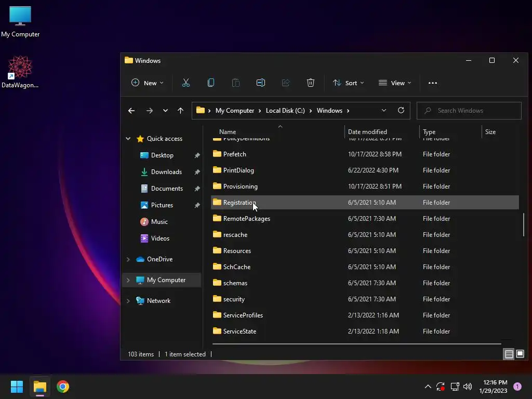
Task: Sort by the Type column header
Action: 429,132
